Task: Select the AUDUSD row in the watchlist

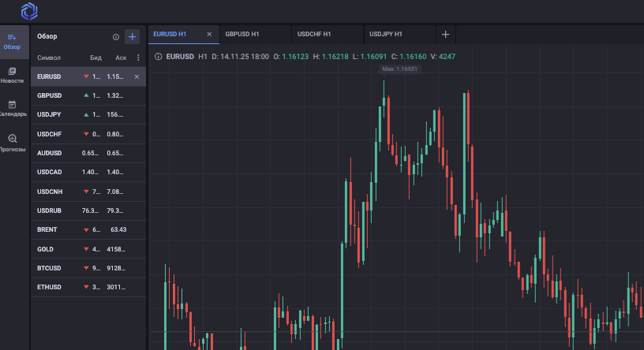Action: coord(88,153)
